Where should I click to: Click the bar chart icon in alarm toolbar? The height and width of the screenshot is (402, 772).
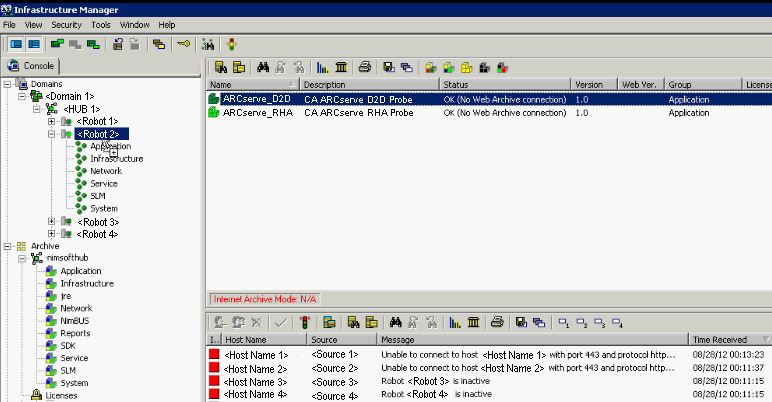click(x=455, y=323)
